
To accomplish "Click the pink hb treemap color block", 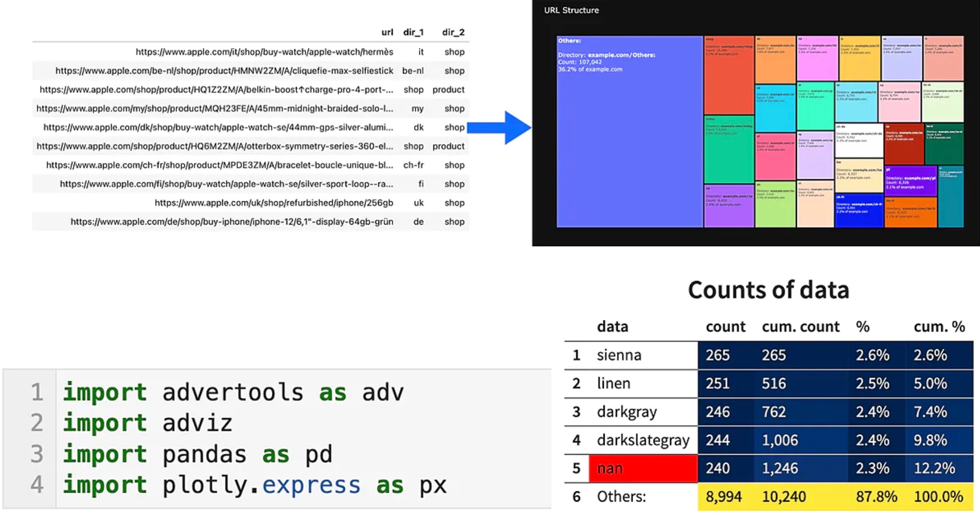I will (x=818, y=59).
